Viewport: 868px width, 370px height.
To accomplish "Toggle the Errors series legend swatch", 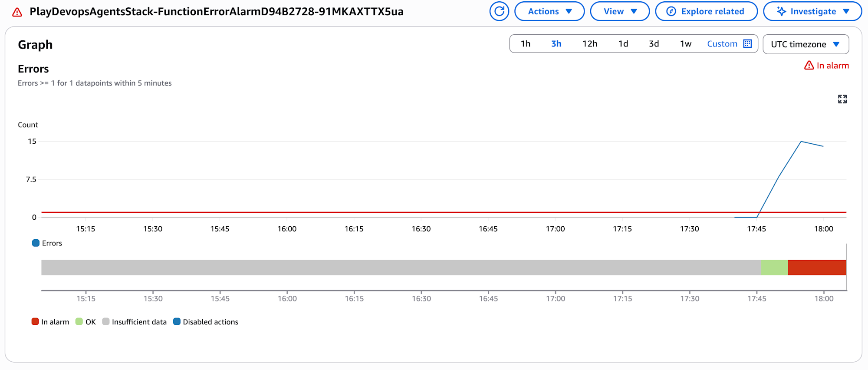I will pos(36,243).
